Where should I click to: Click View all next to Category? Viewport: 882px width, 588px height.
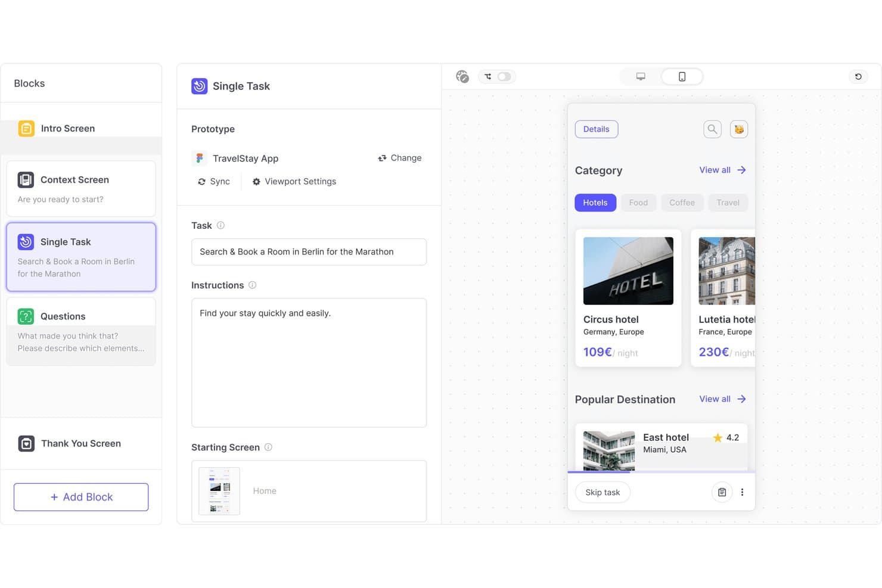[x=722, y=170]
